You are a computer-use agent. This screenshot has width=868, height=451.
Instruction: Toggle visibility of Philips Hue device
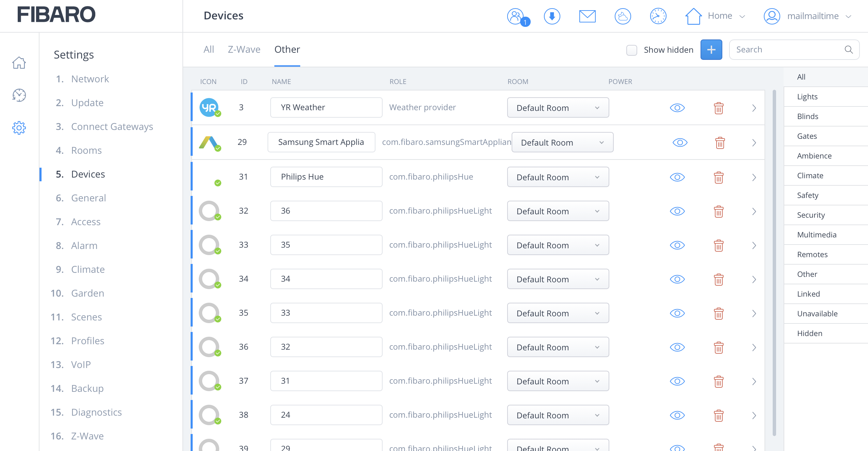coord(677,177)
